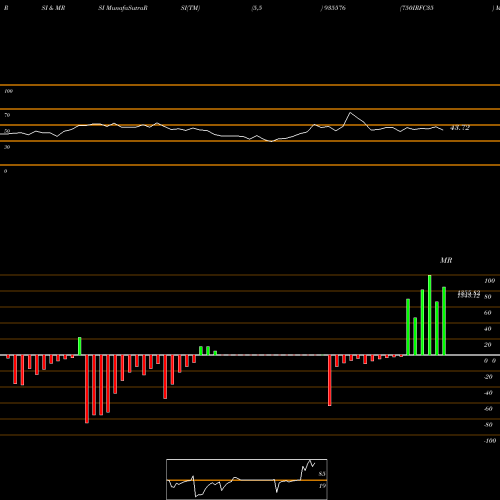500x500 pixels.
Task: Open the mini overview chart thumbnail
Action: (247, 479)
